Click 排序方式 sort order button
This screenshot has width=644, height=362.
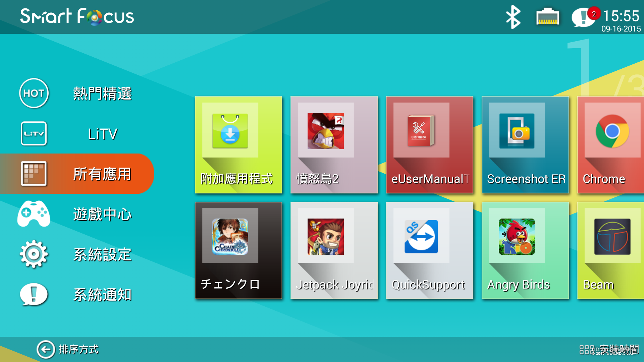[68, 349]
